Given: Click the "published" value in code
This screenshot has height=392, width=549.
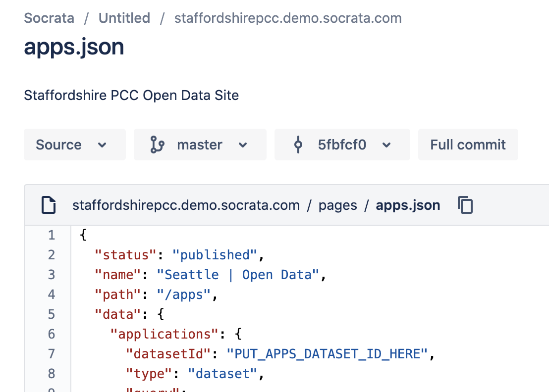Looking at the screenshot, I should tap(215, 255).
